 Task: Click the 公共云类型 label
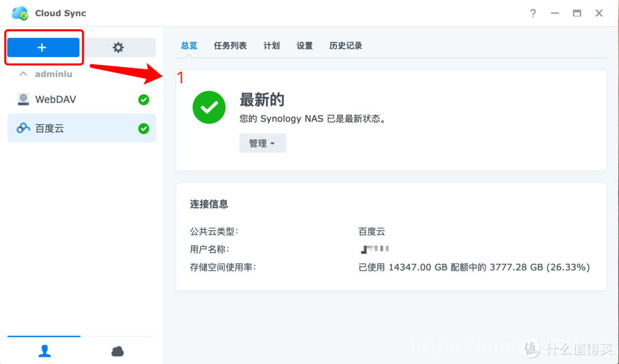[x=214, y=232]
